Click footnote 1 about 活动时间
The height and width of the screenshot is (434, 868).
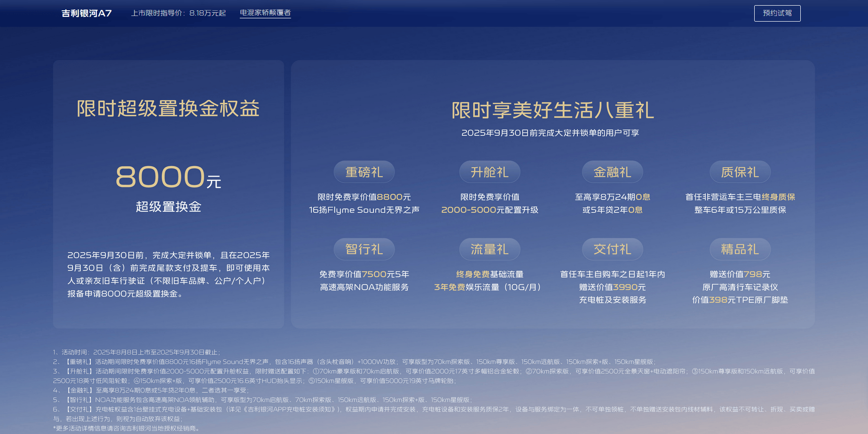136,352
